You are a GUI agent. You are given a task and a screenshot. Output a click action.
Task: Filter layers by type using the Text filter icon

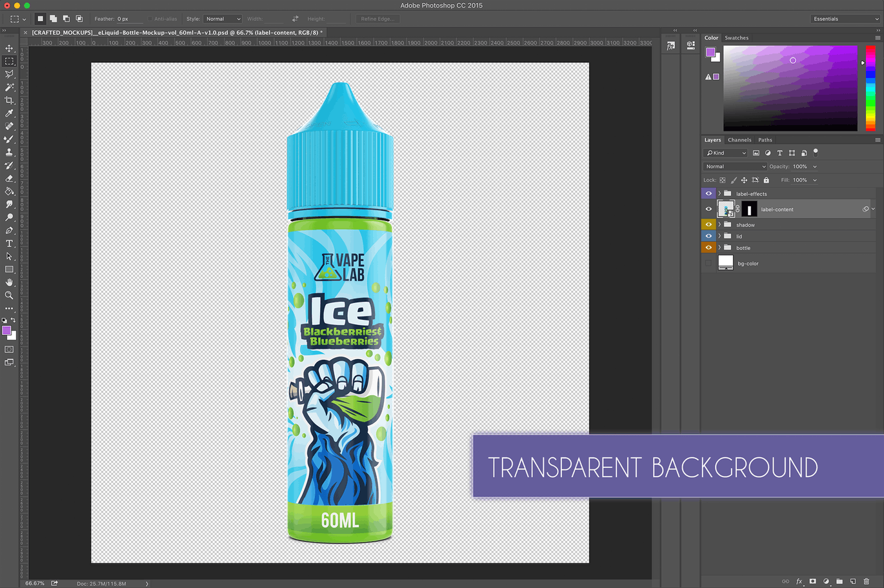click(779, 153)
